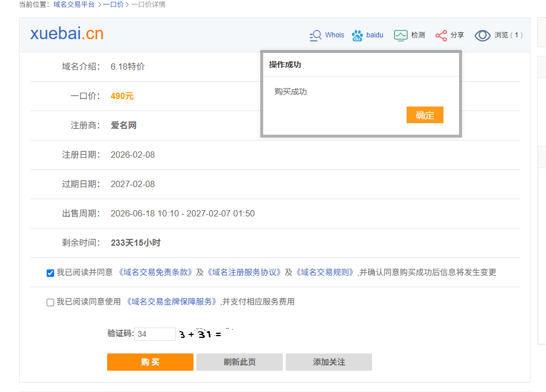Open the baidu text link

(x=375, y=35)
